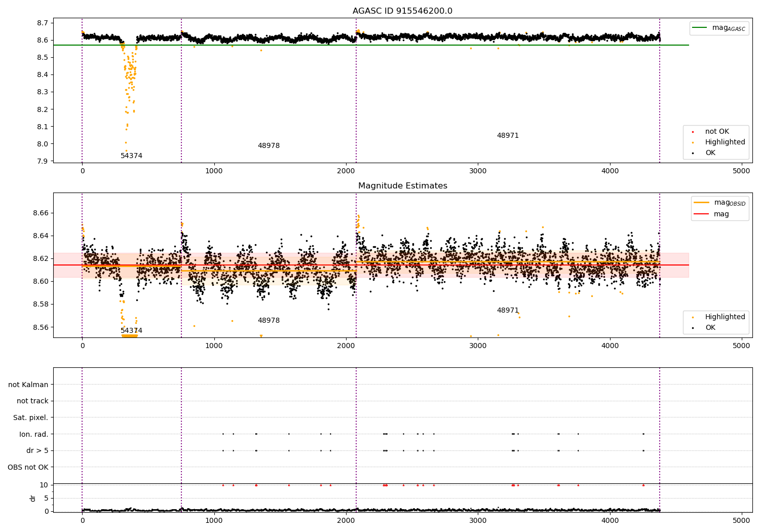Screen dimensions: 760x532
Task: Click the 'Ion. rad.' row label
Action: click(34, 434)
